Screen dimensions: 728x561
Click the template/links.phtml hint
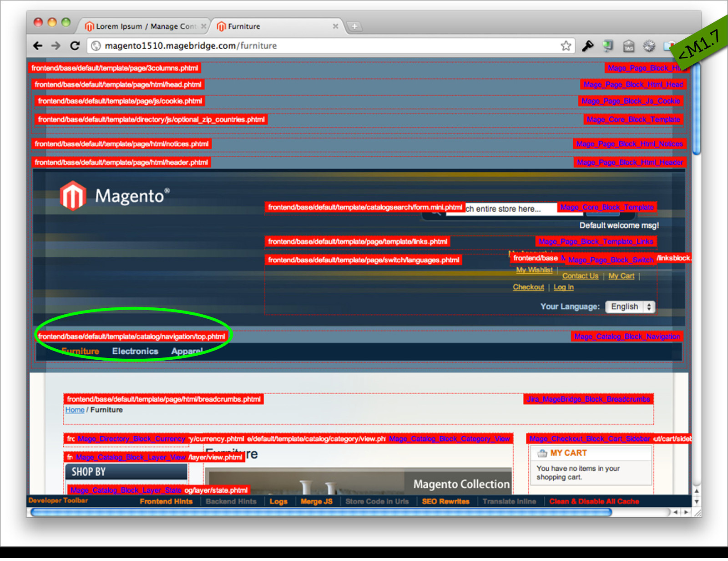point(358,242)
